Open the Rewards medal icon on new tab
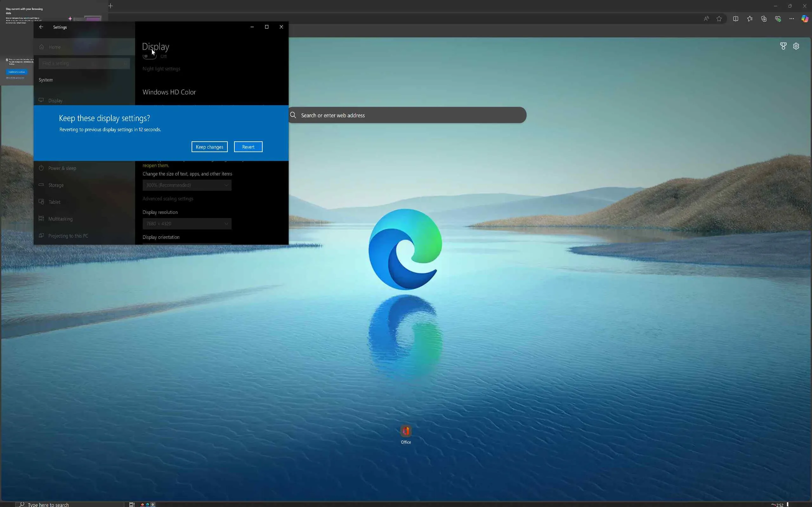The width and height of the screenshot is (812, 507). 783,46
